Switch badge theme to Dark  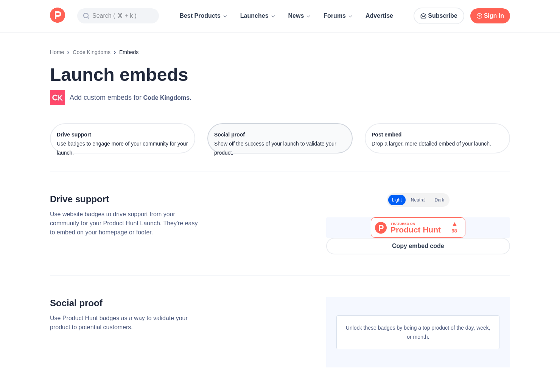tap(439, 200)
